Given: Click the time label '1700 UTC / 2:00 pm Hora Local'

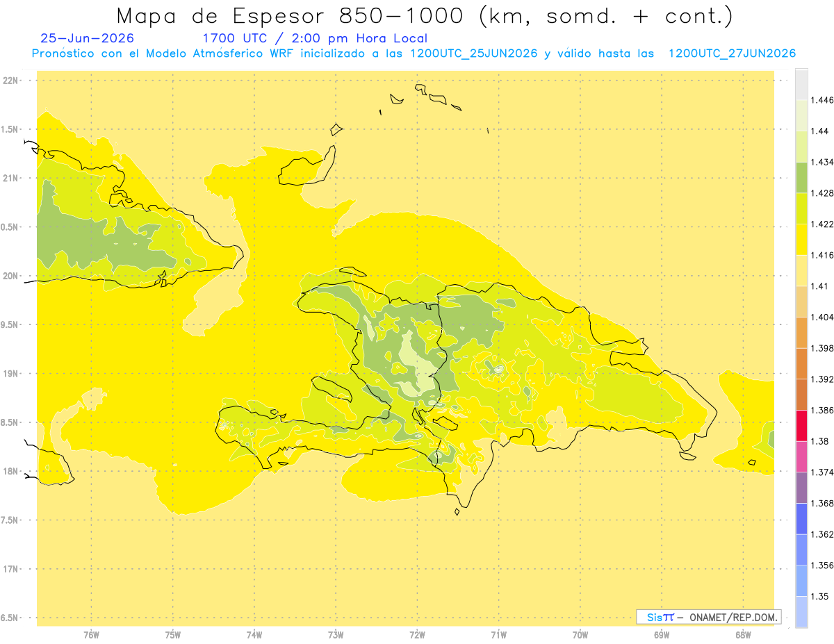Looking at the screenshot, I should (315, 39).
